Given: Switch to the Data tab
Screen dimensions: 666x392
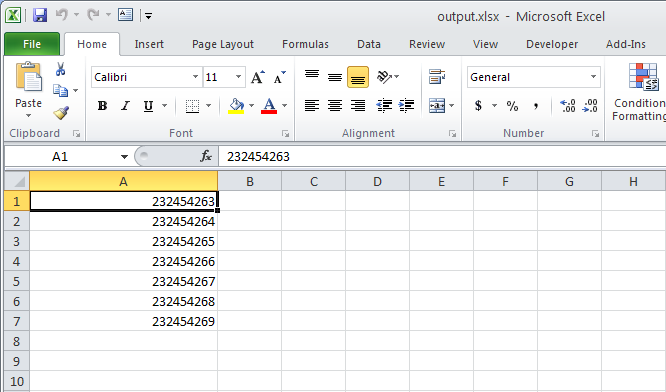Looking at the screenshot, I should [369, 44].
